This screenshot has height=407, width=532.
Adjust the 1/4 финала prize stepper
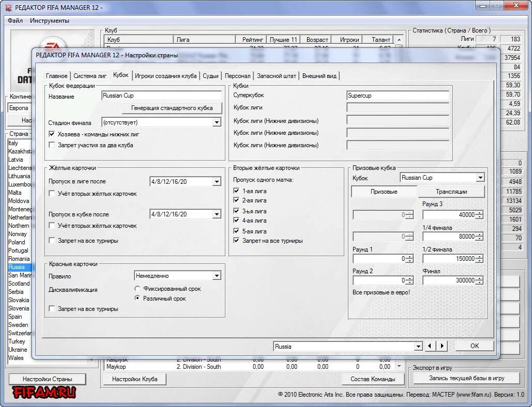(479, 237)
